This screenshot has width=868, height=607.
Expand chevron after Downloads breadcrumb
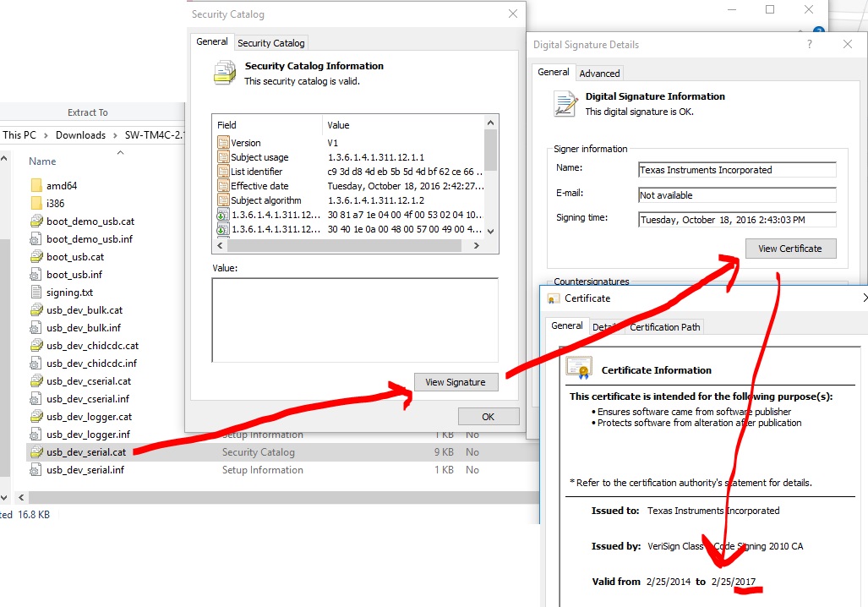click(x=115, y=135)
